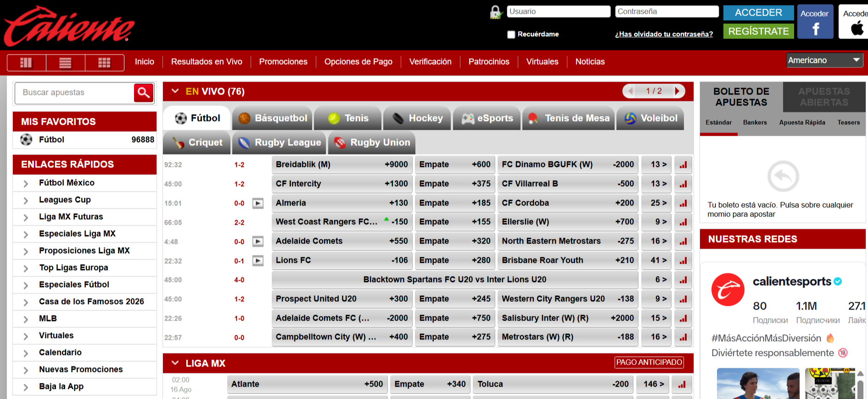
Task: Open Resultados en Vivo menu item
Action: click(x=207, y=62)
